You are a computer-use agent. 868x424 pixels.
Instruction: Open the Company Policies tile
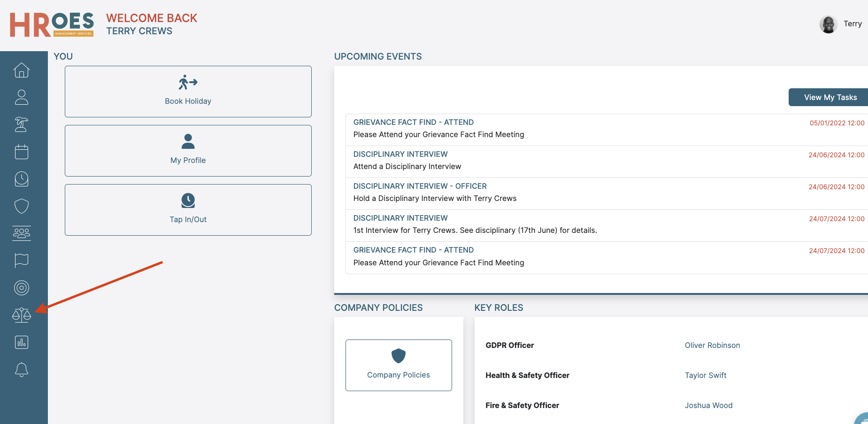point(399,365)
